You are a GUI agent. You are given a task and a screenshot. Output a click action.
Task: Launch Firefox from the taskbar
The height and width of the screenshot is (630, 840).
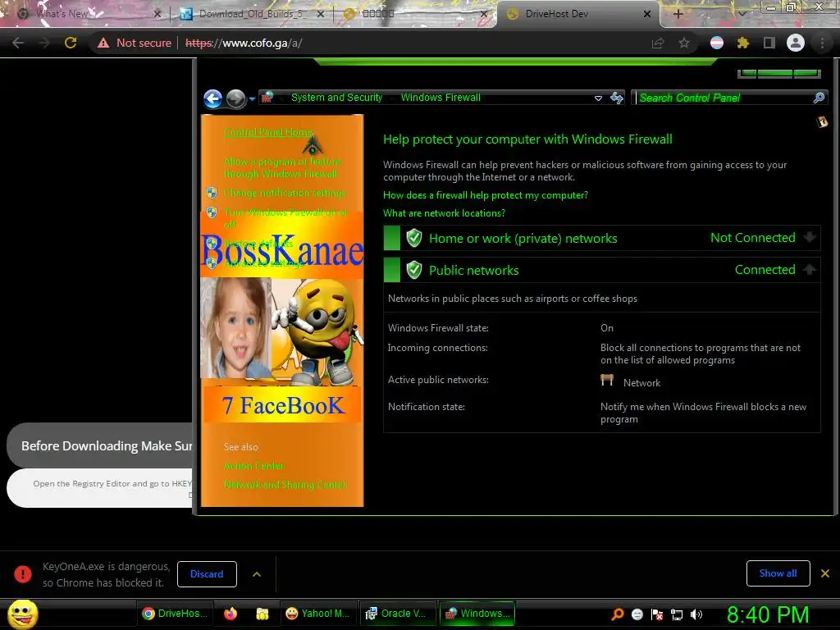(231, 614)
